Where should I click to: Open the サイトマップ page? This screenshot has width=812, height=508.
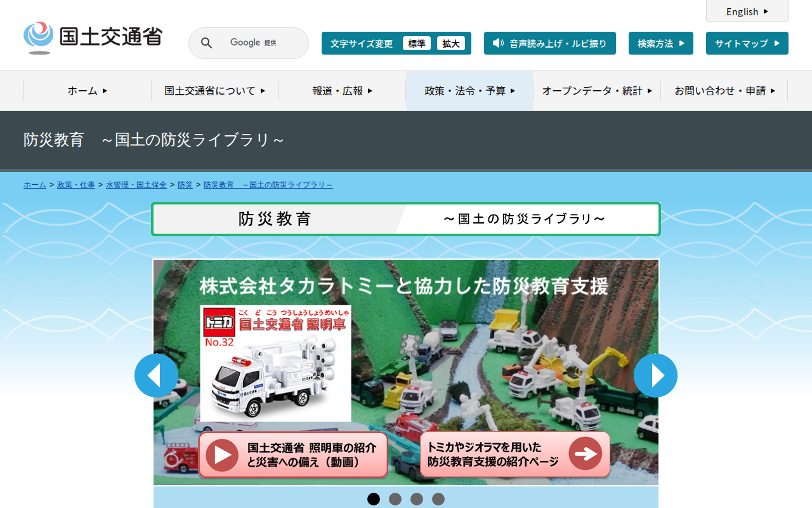(747, 43)
